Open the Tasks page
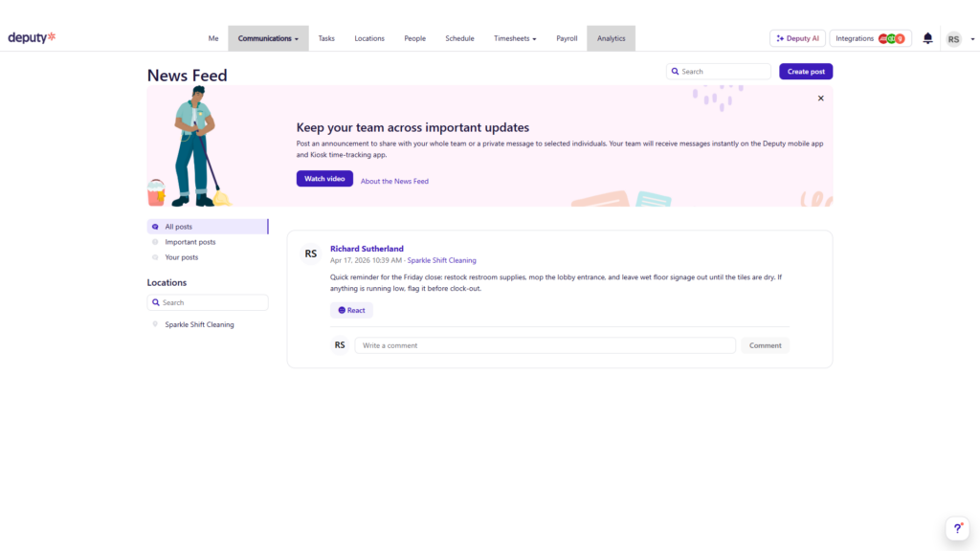Screen dimensions: 980x551 (326, 38)
